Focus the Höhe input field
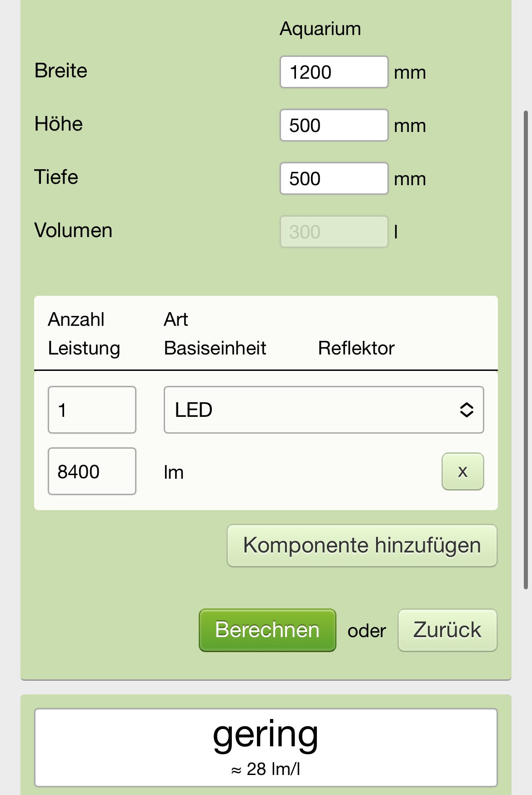 [x=334, y=125]
